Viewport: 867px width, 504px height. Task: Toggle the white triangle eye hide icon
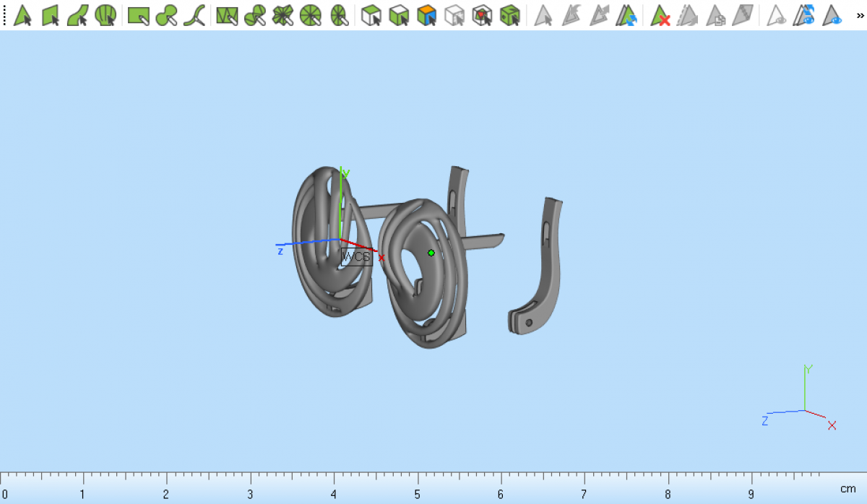click(x=777, y=15)
